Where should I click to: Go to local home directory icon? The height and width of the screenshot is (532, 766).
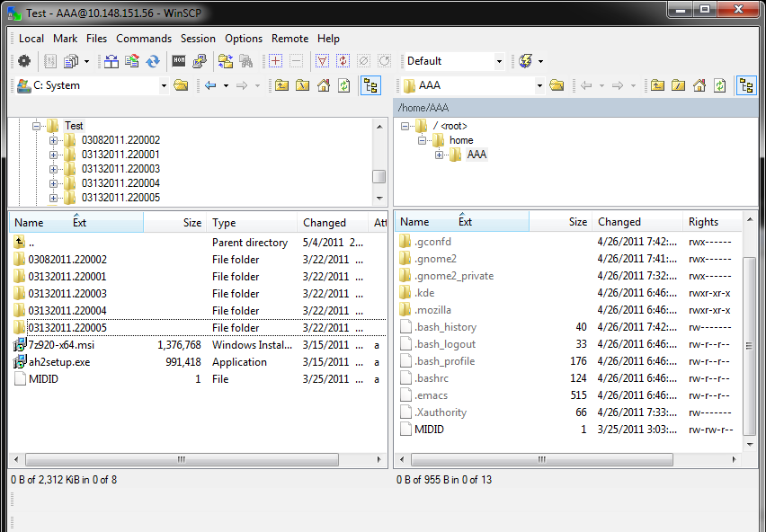[x=323, y=85]
